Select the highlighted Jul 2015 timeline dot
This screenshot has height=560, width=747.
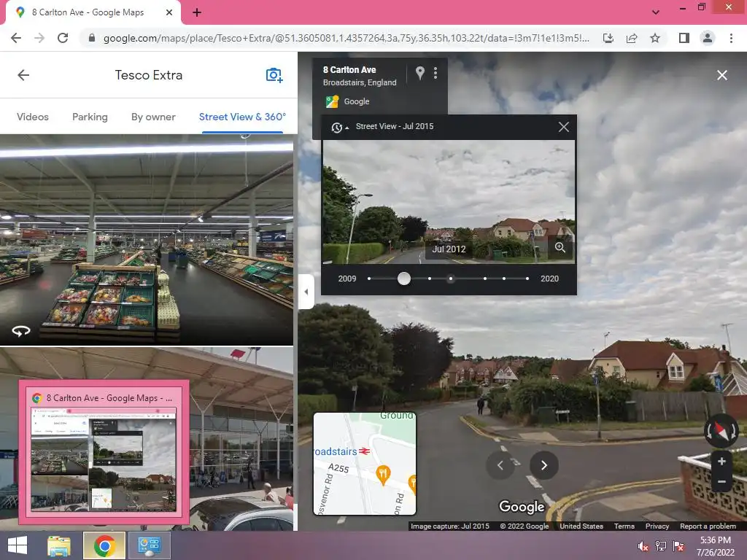451,279
